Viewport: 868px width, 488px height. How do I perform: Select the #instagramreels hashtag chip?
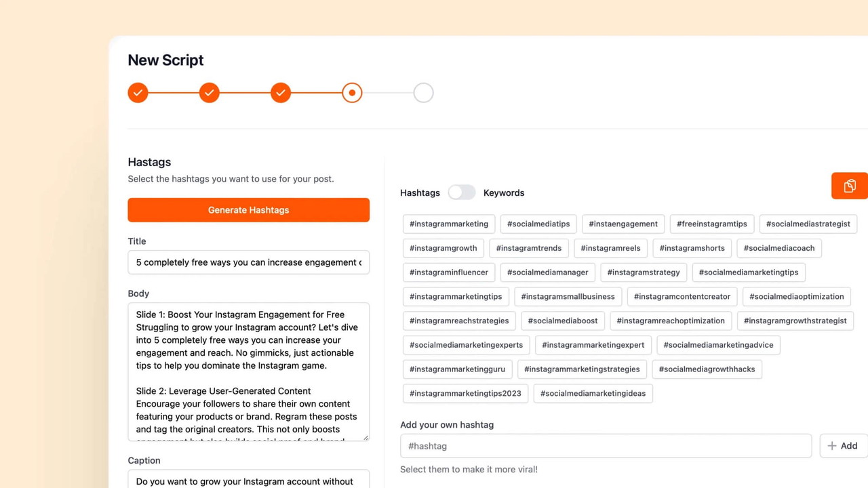point(610,248)
